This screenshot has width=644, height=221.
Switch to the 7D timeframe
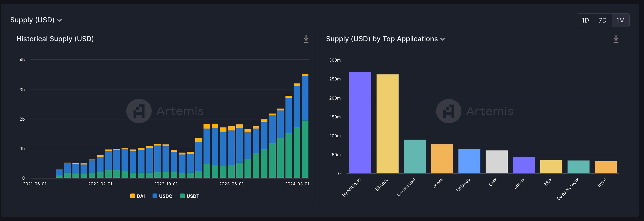603,20
